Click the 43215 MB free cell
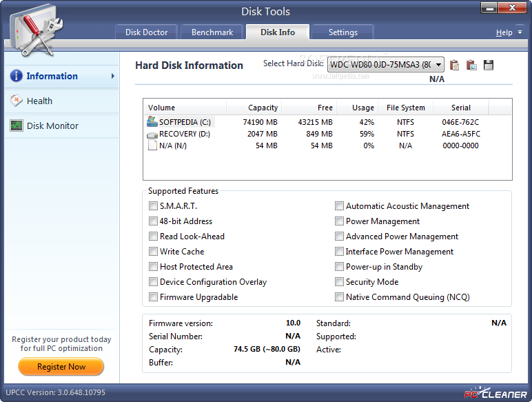 [315, 122]
